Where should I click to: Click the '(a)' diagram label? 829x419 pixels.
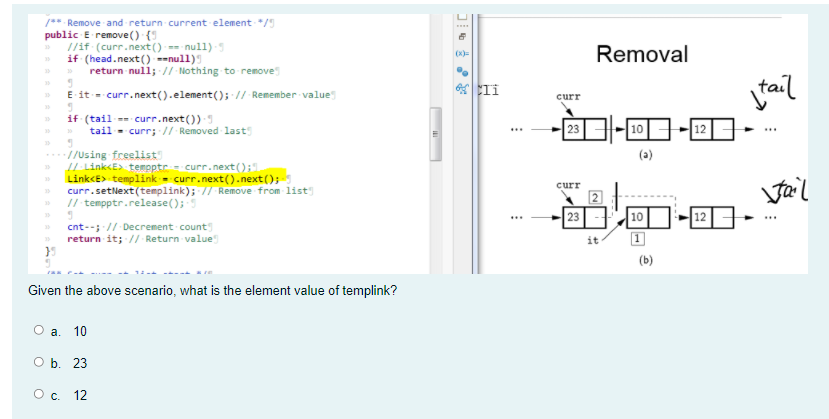click(646, 155)
